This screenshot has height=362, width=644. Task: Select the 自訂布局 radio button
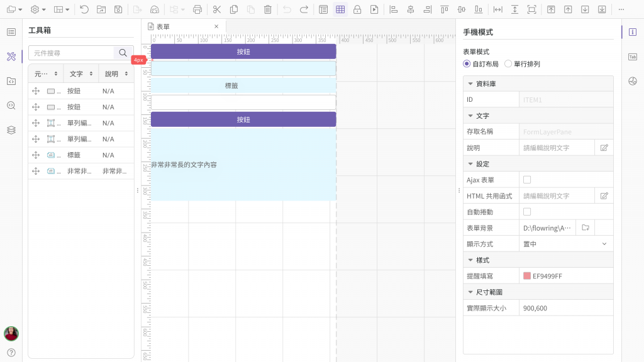(467, 64)
